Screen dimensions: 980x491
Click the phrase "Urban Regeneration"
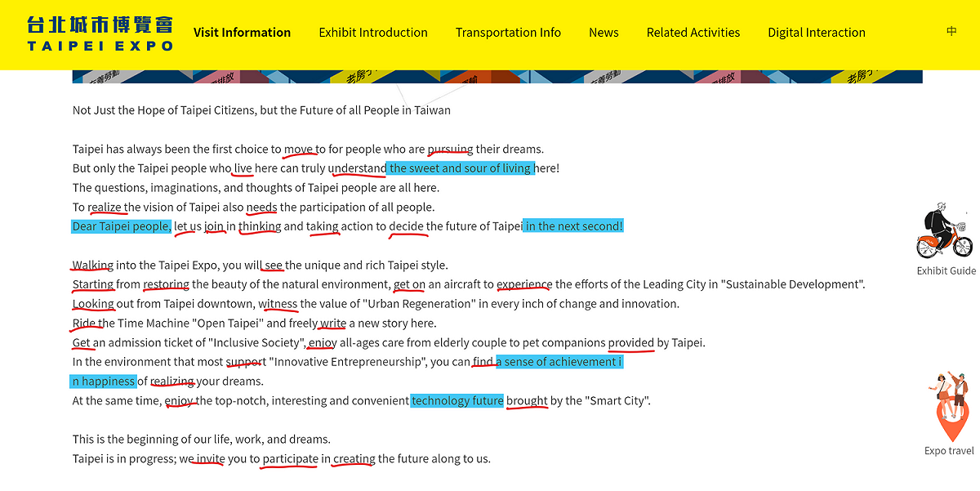tap(418, 304)
